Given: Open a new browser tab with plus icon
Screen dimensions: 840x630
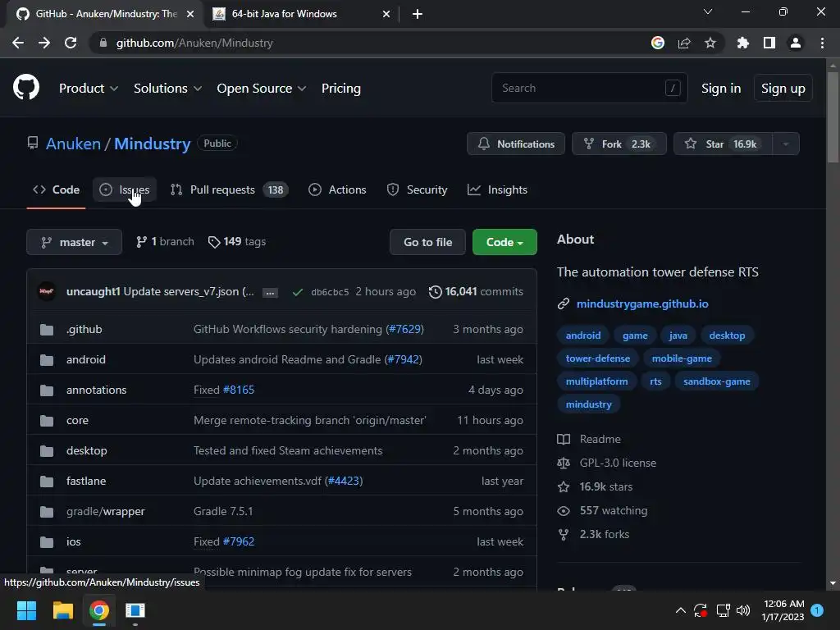Looking at the screenshot, I should 418,14.
